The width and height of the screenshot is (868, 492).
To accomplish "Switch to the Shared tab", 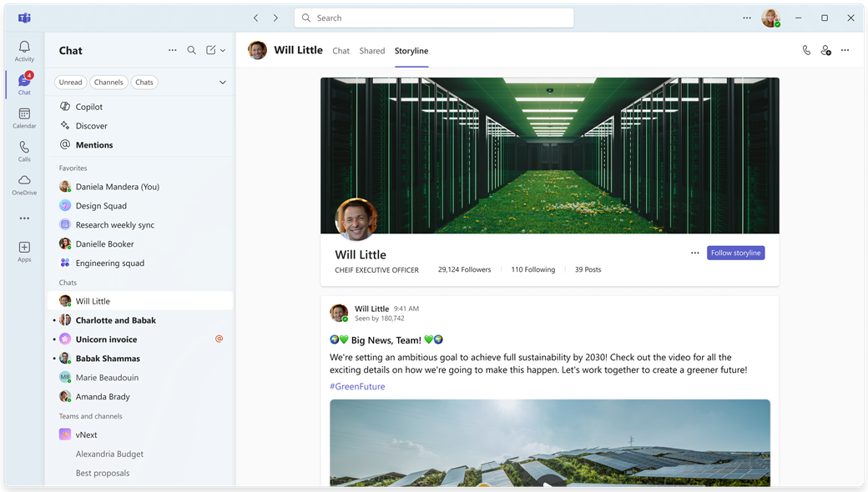I will 372,51.
